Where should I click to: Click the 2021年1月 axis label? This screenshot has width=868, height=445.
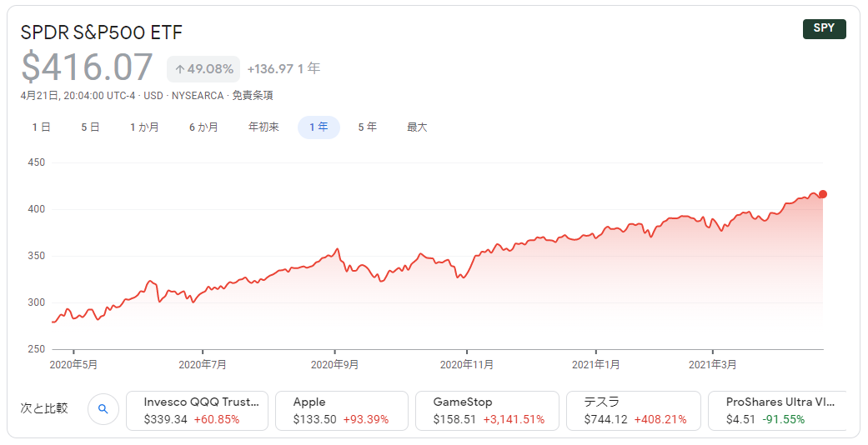(x=596, y=365)
